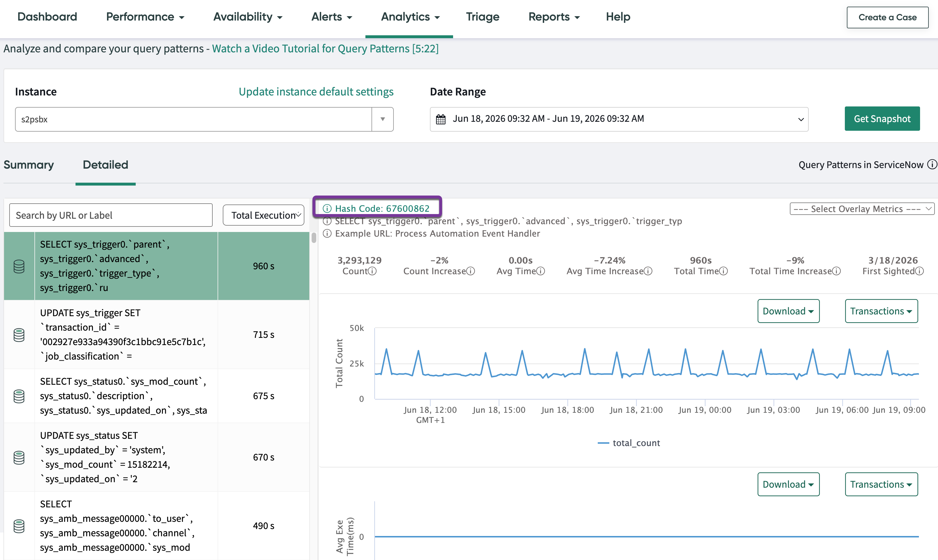
Task: Expand the Instance dropdown arrow
Action: [x=382, y=119]
